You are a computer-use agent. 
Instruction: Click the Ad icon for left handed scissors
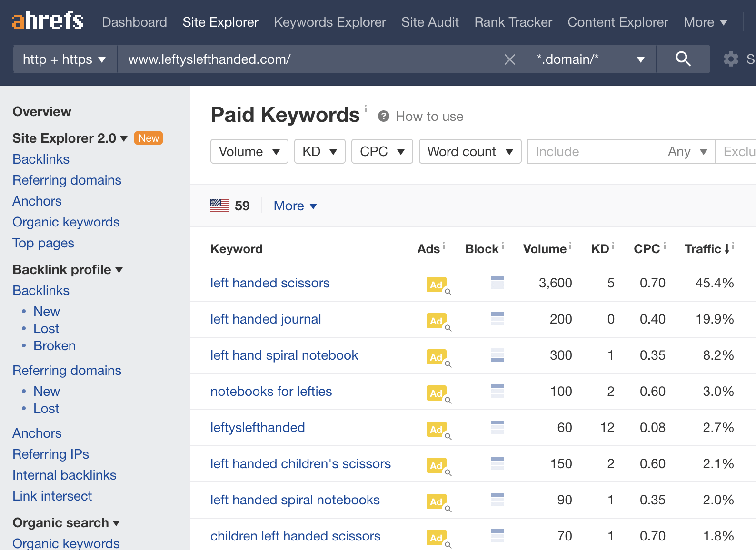coord(437,285)
